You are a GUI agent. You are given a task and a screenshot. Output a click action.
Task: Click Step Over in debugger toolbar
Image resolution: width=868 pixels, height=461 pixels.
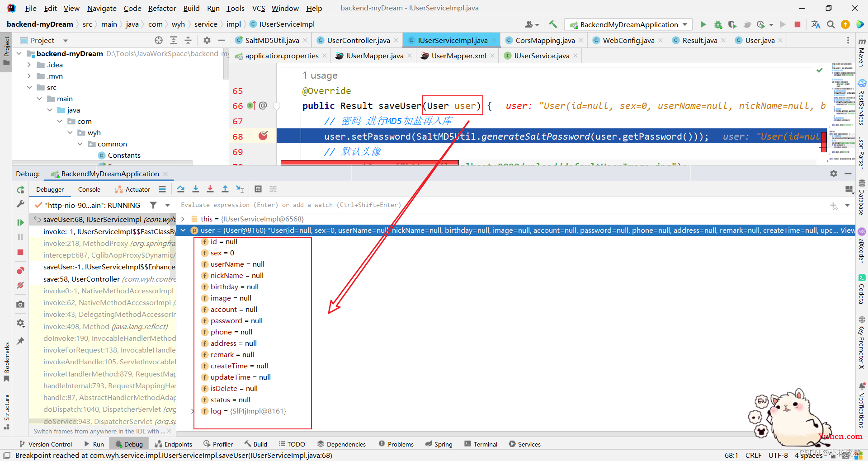click(x=181, y=189)
